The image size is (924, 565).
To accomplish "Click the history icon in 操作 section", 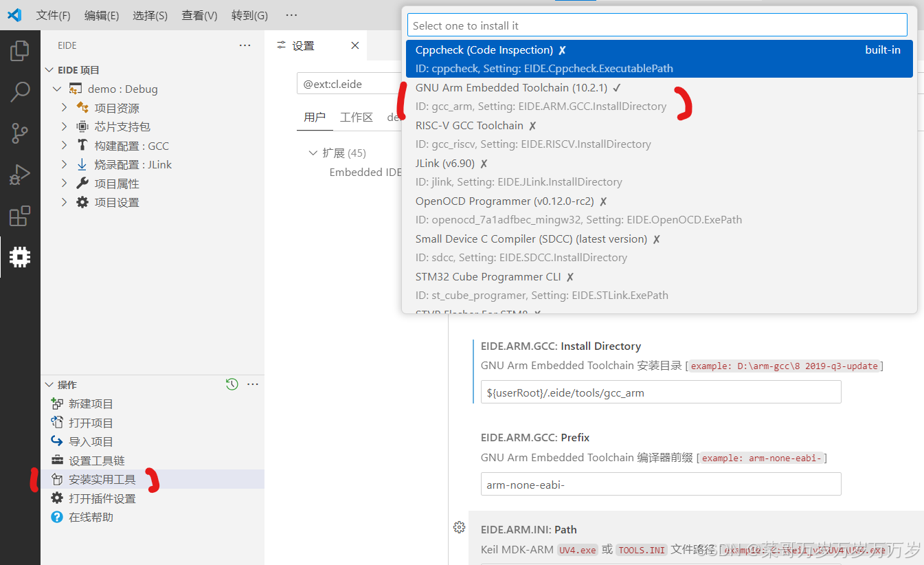I will coord(232,384).
